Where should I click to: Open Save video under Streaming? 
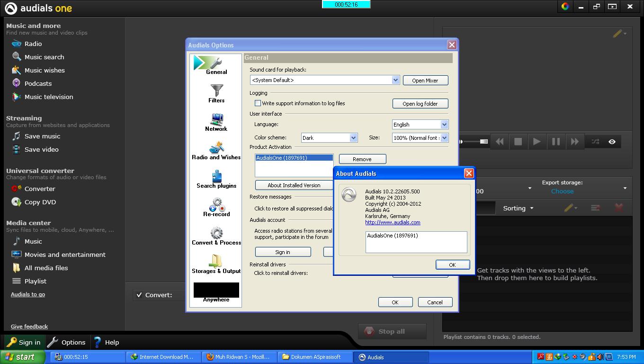click(x=35, y=149)
